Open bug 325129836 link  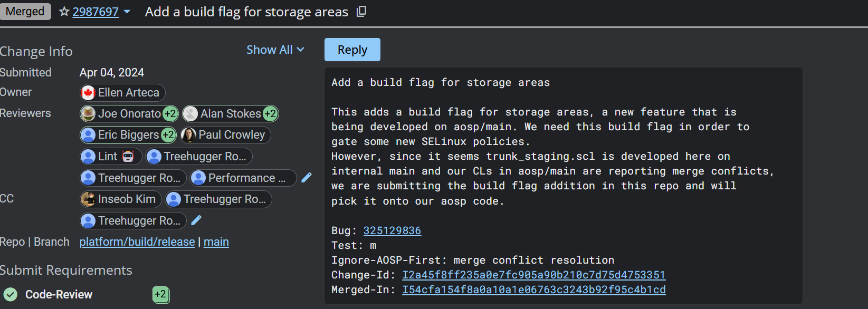pos(392,230)
